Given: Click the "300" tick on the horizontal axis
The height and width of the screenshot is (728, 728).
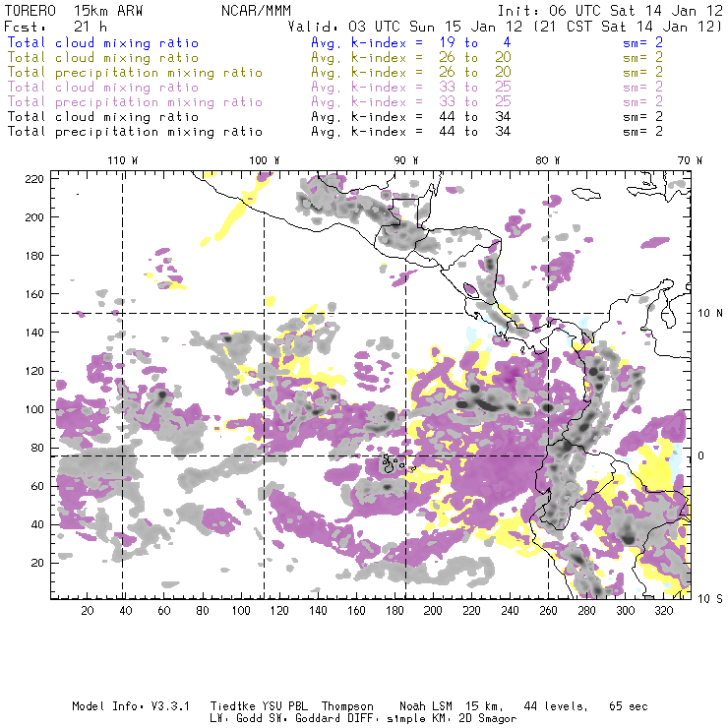Looking at the screenshot, I should pos(626,611).
